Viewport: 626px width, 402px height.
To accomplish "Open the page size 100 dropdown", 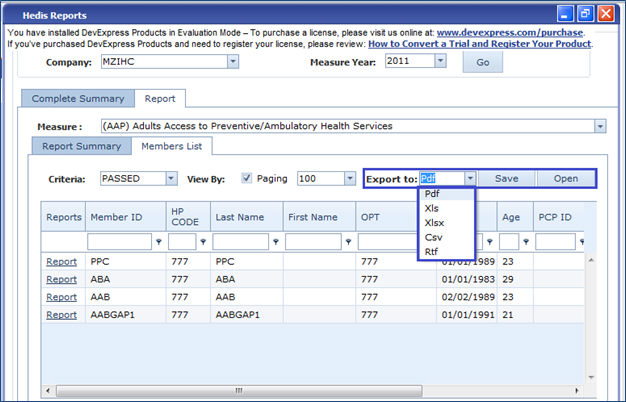I will click(x=349, y=179).
